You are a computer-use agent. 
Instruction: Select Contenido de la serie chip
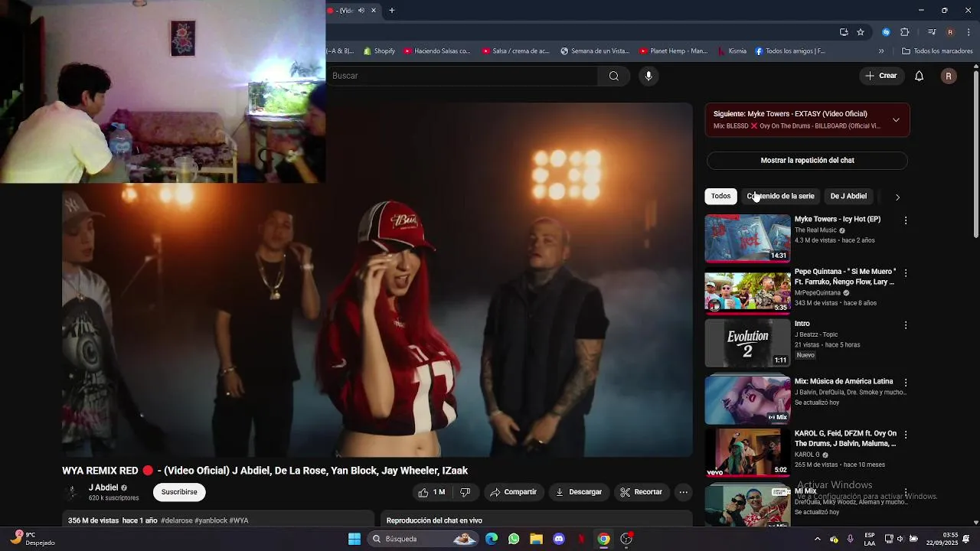click(780, 196)
